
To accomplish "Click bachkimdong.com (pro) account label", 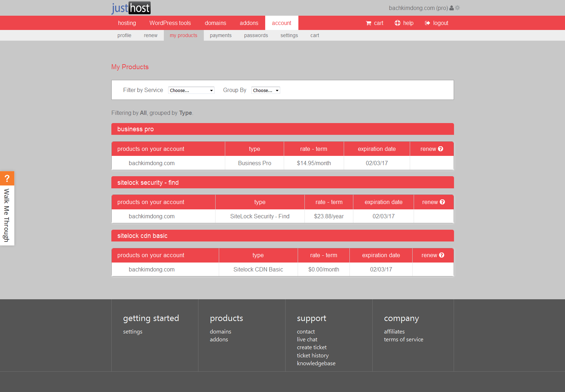I will pyautogui.click(x=418, y=8).
